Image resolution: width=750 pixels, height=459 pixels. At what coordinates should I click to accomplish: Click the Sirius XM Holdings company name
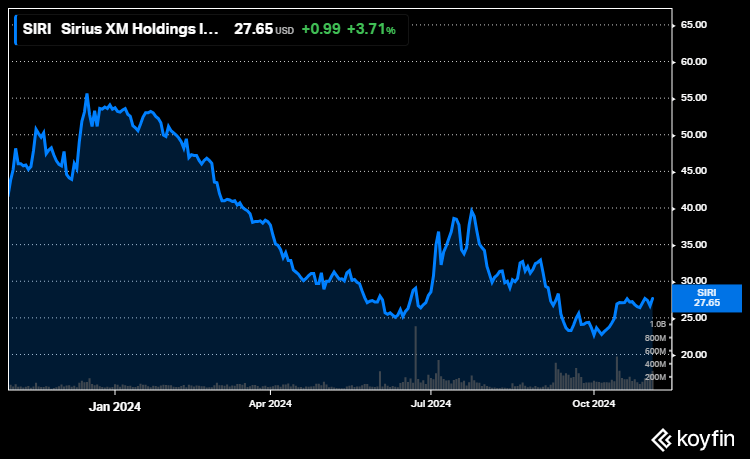click(x=139, y=30)
